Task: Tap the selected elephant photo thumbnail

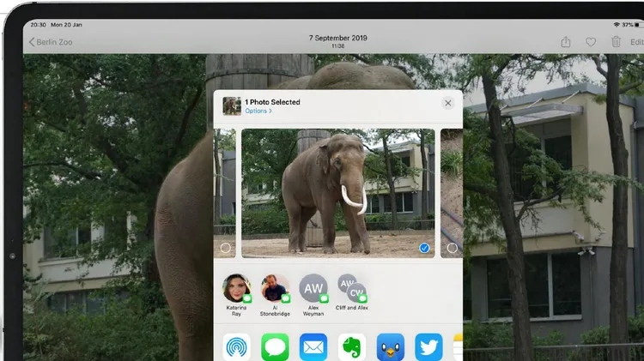Action: click(x=338, y=193)
